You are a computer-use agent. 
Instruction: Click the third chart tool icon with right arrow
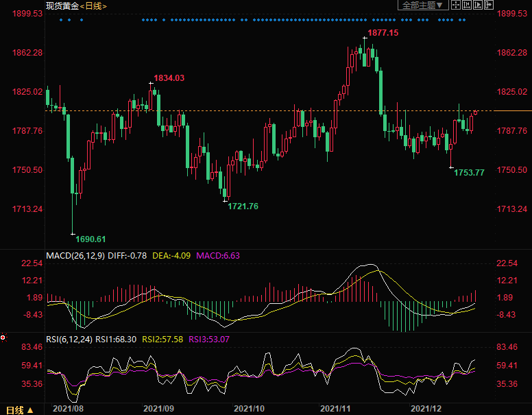point(477,5)
